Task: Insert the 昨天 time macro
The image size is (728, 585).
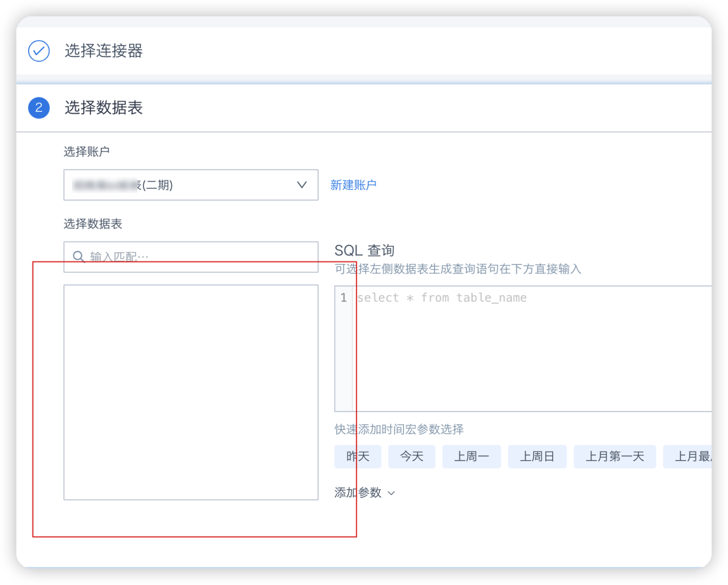Action: click(x=357, y=456)
